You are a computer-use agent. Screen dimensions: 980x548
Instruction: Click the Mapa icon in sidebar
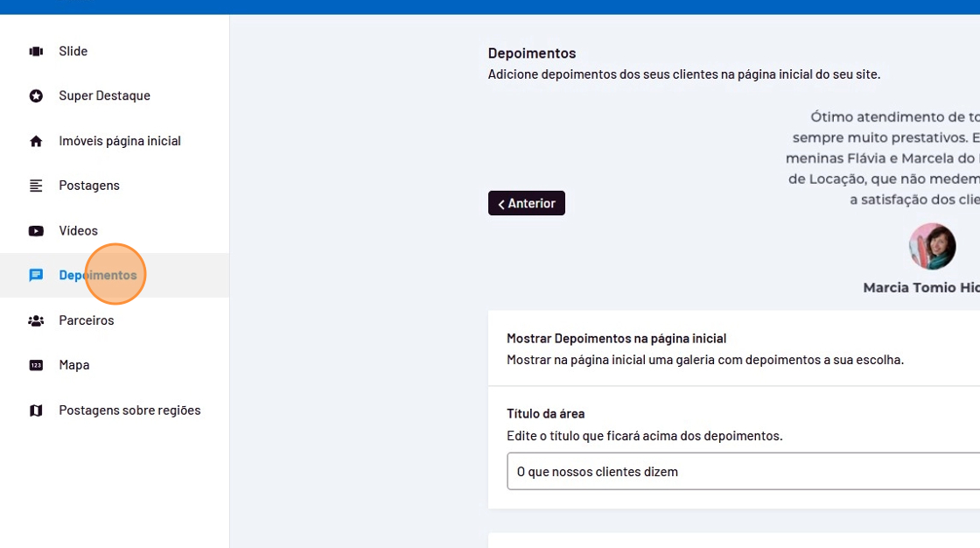point(36,365)
